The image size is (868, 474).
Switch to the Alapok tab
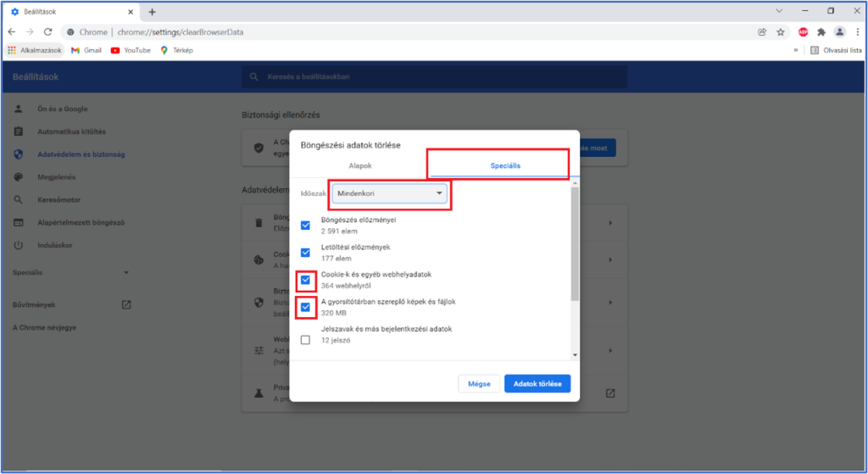361,166
